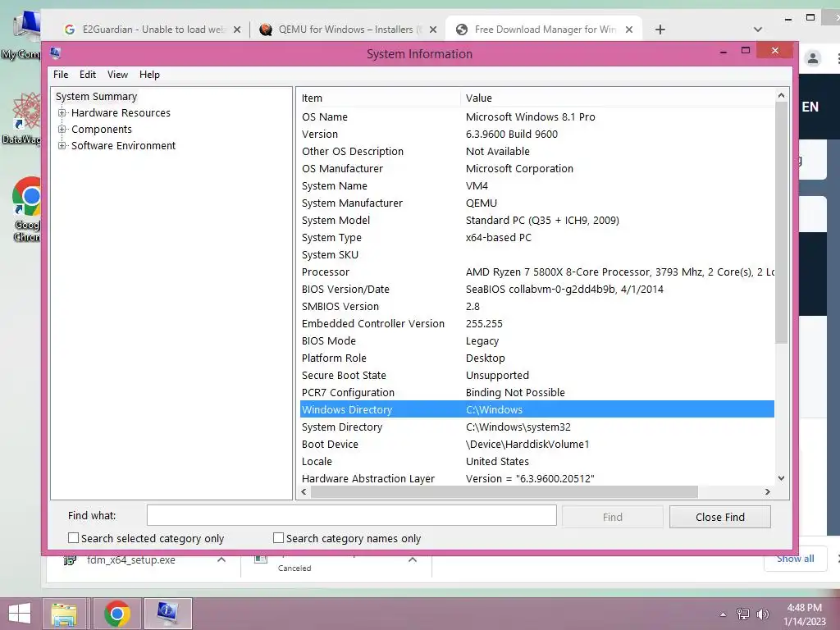840x630 pixels.
Task: Open the Edit menu
Action: [x=87, y=75]
